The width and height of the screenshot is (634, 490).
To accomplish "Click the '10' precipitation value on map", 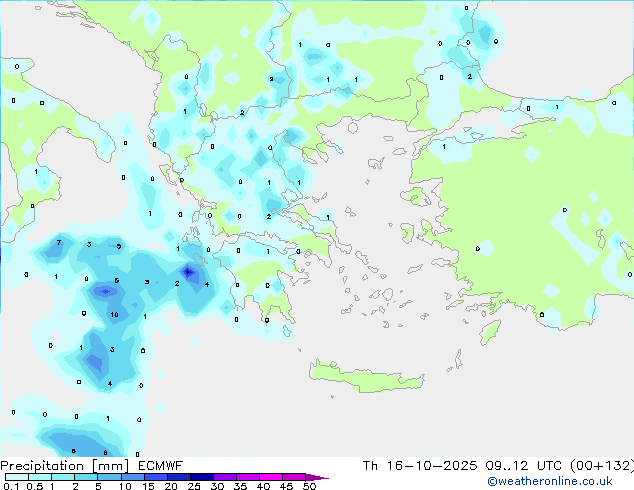I will coord(114,314).
